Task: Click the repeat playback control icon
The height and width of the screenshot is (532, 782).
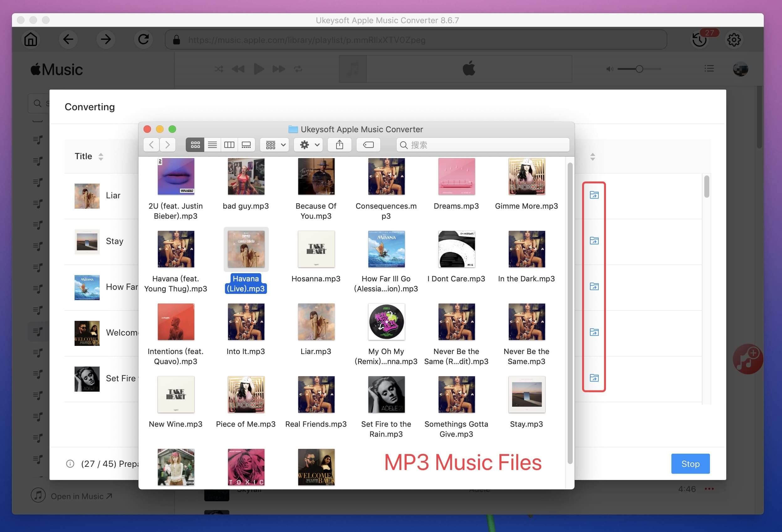Action: pyautogui.click(x=298, y=68)
